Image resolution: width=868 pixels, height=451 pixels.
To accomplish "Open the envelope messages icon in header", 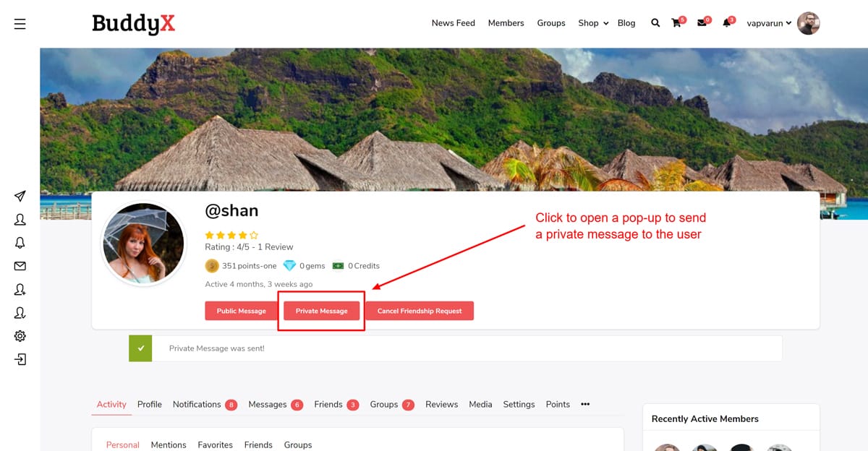I will tap(702, 23).
